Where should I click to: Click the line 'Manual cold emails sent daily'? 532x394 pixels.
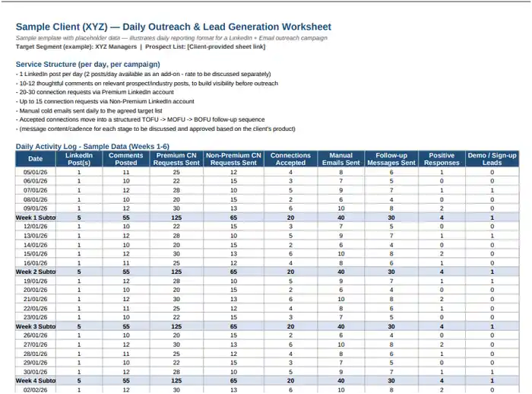click(90, 111)
